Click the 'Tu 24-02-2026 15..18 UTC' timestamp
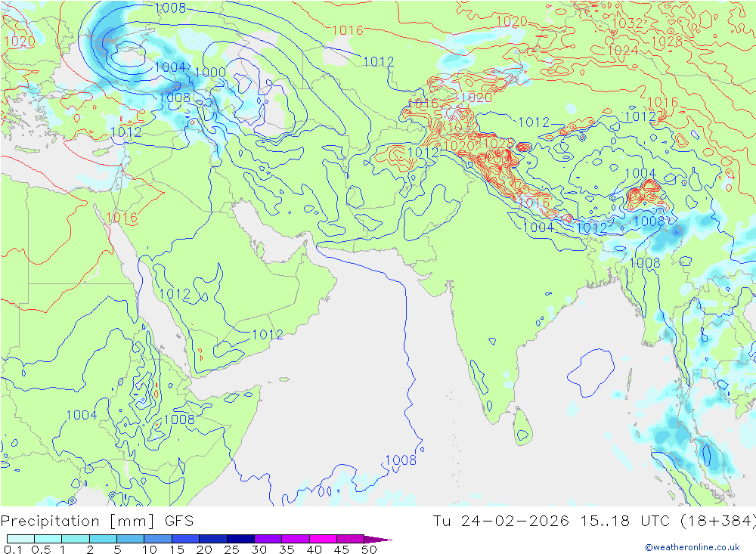This screenshot has height=554, width=756. (x=553, y=522)
